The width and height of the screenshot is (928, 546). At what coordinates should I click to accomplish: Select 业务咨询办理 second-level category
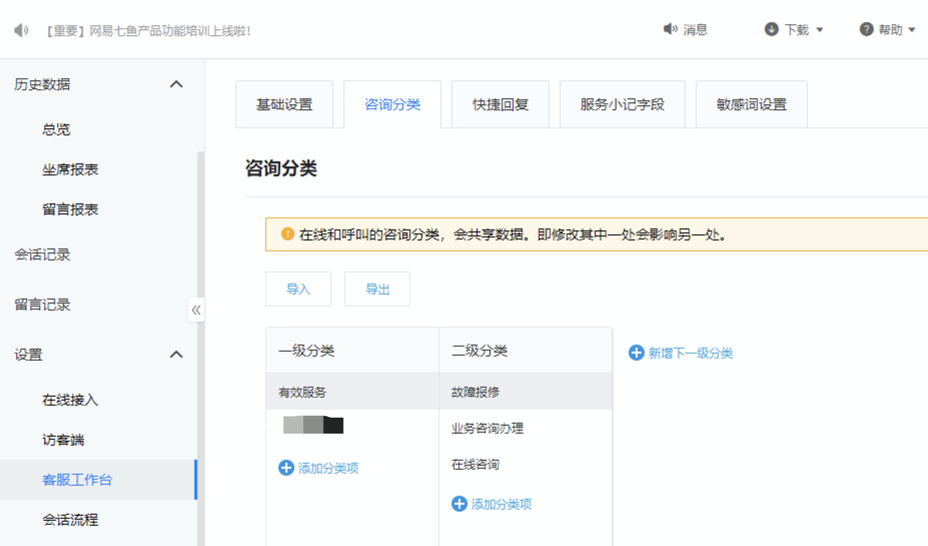pyautogui.click(x=487, y=428)
